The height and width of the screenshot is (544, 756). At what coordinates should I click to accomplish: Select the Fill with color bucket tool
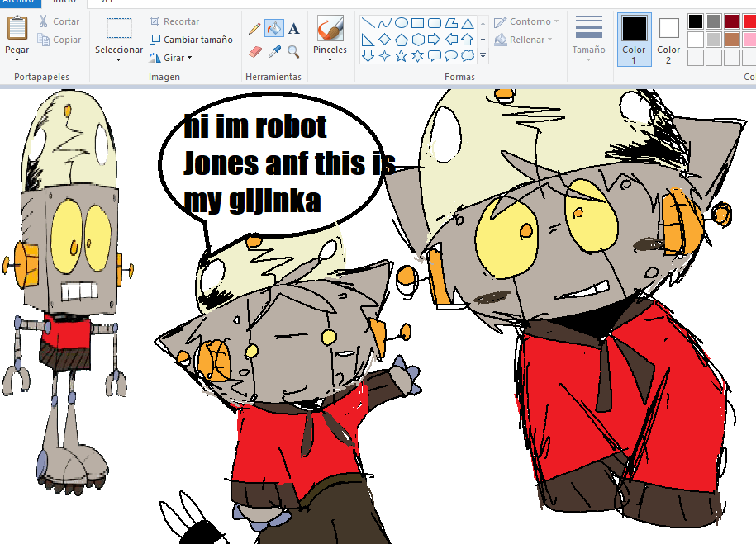273,28
